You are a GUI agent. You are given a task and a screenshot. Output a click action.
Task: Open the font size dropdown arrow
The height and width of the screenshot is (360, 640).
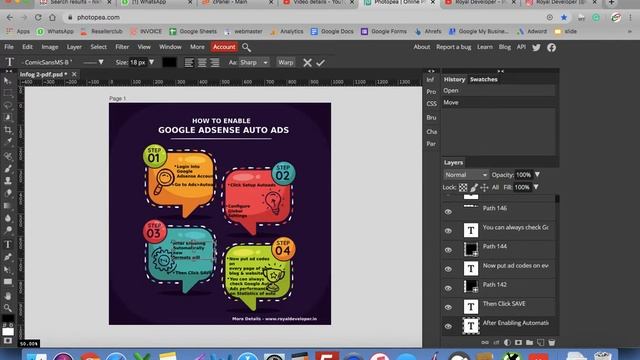tap(151, 62)
